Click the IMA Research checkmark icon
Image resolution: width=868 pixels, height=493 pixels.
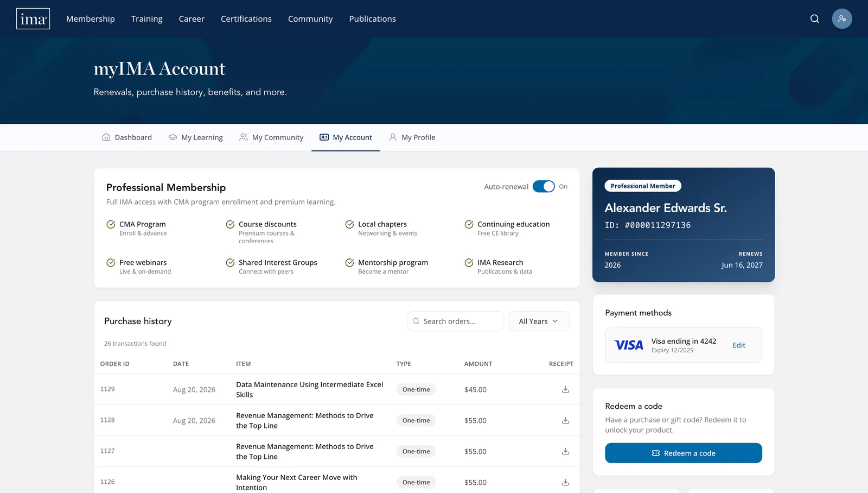coord(469,263)
